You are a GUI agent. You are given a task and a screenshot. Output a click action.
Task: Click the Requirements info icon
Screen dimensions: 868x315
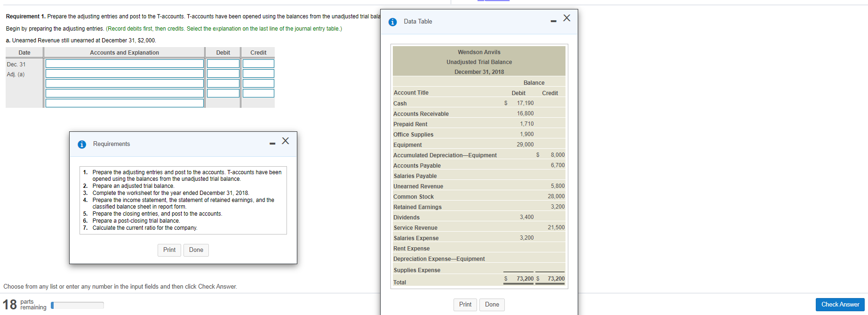(x=82, y=144)
